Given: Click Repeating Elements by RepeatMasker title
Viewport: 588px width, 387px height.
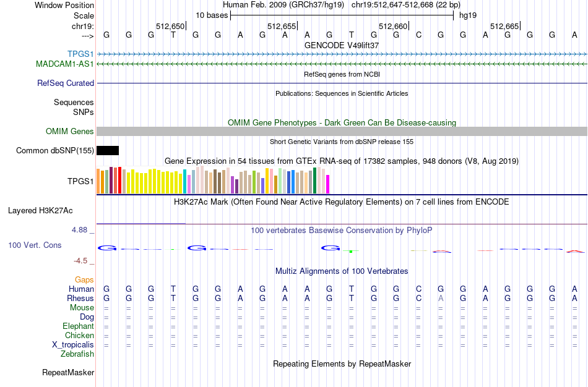Looking at the screenshot, I should (342, 364).
